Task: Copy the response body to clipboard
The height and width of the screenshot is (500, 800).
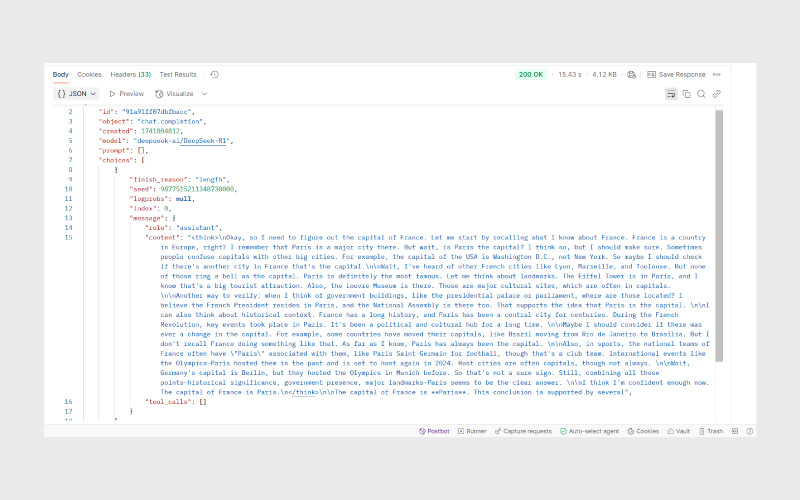Action: 686,93
